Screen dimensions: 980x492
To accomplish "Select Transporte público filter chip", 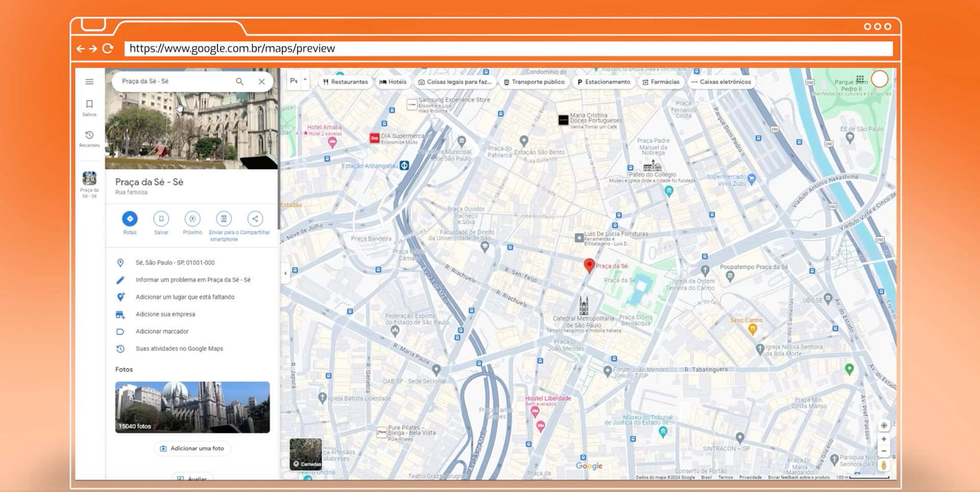I will click(x=534, y=82).
